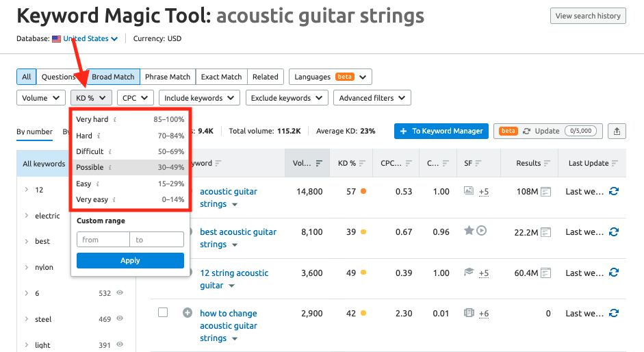Switch to the Phrase Match tab
The width and height of the screenshot is (644, 352).
[168, 77]
